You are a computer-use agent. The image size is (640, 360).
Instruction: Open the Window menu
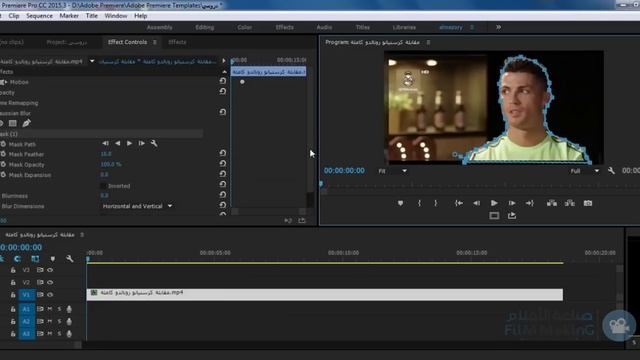(116, 16)
